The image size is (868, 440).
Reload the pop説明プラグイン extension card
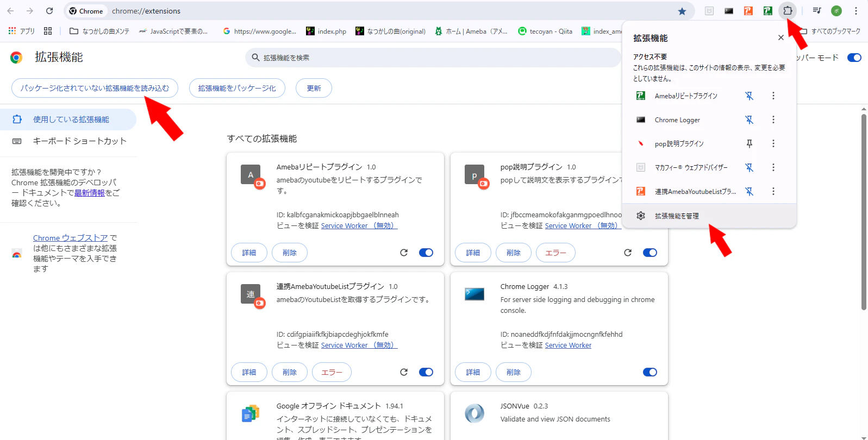[628, 253]
